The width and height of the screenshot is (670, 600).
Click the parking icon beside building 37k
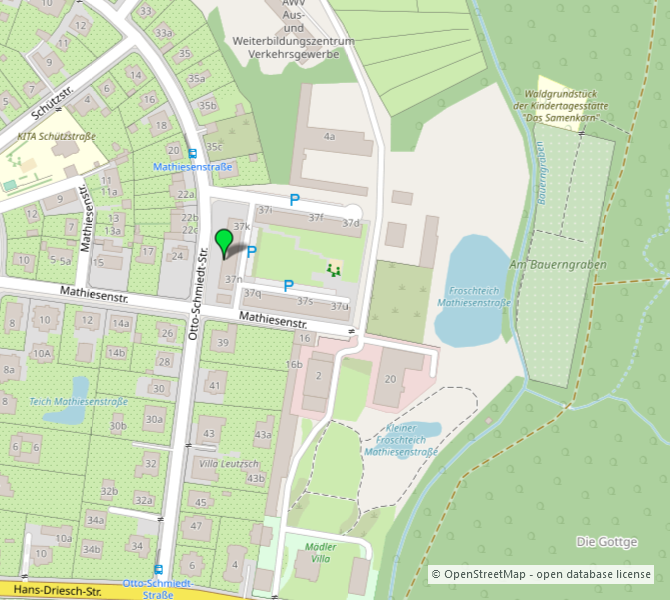(251, 252)
